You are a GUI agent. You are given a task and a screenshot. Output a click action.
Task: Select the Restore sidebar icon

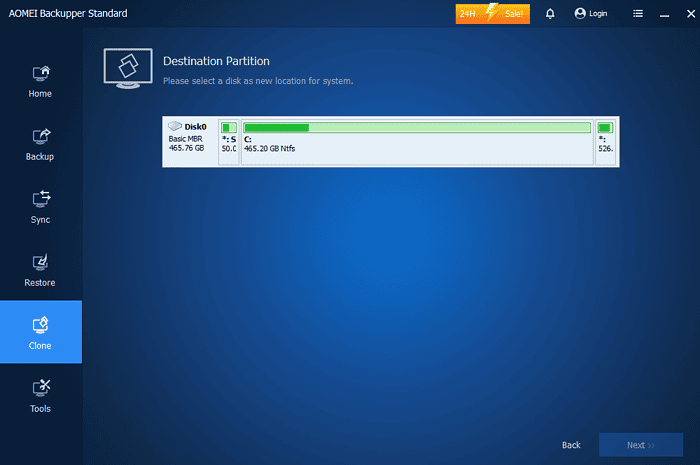(41, 262)
